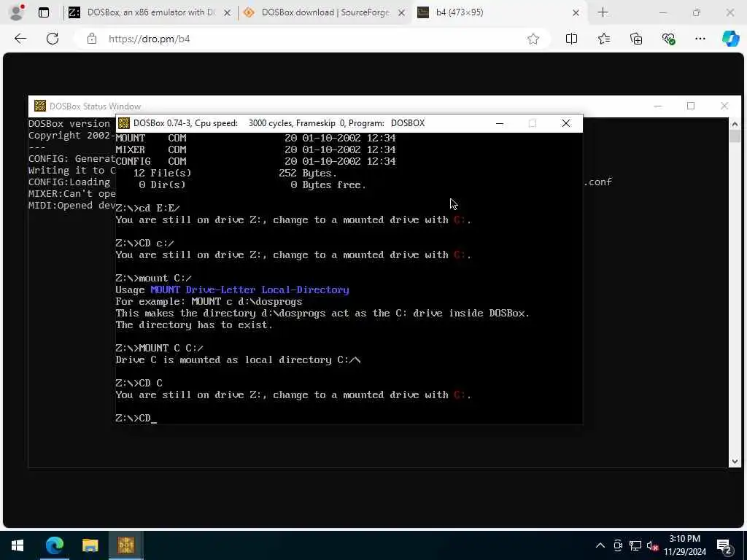Viewport: 747px width, 560px height.
Task: Open the Windows Start menu
Action: click(x=18, y=545)
